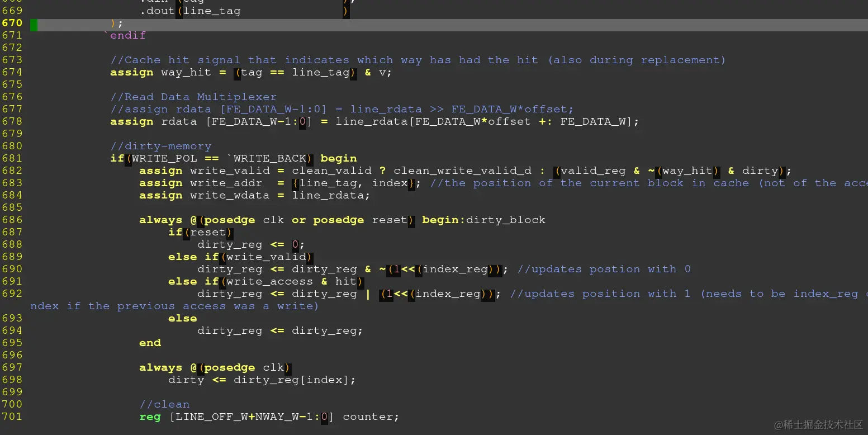Select "LINE_OFF_W" on line 701
The height and width of the screenshot is (435, 868).
[212, 417]
